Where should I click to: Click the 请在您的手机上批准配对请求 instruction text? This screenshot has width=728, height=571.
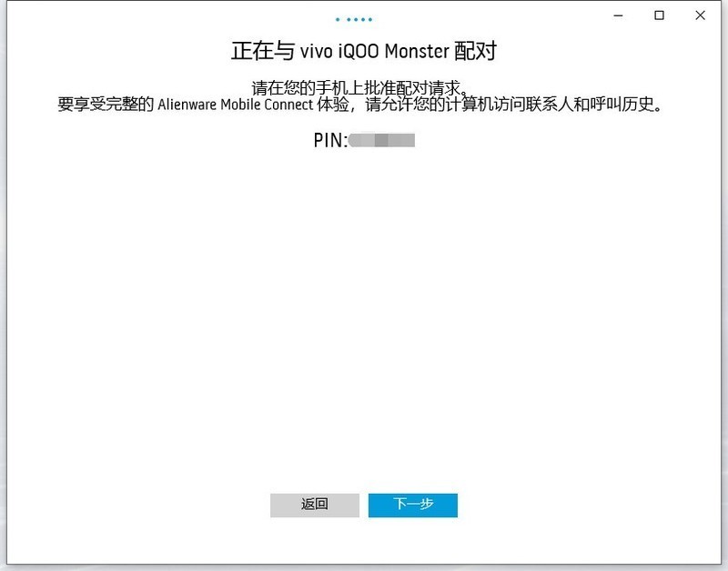coord(364,85)
